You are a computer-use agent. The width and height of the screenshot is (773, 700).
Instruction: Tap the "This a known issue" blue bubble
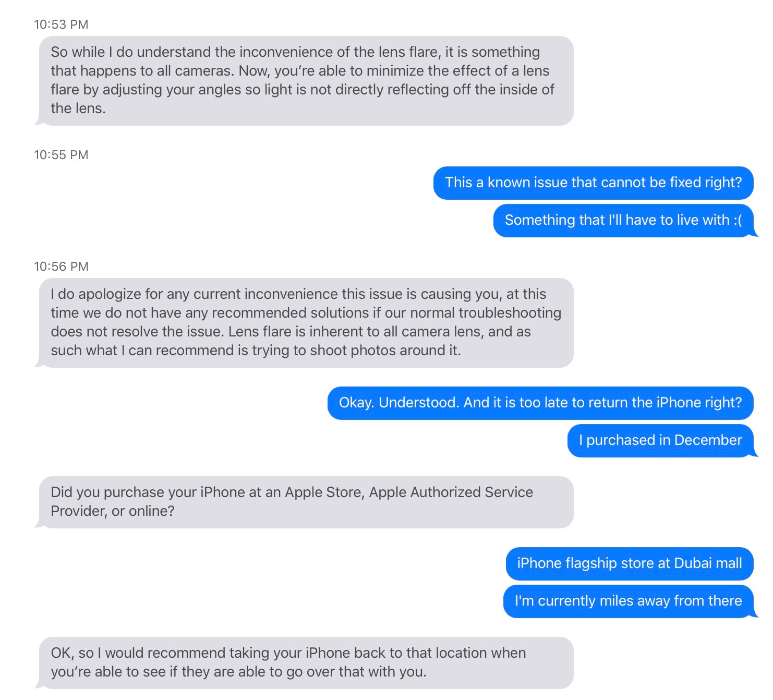click(x=593, y=183)
